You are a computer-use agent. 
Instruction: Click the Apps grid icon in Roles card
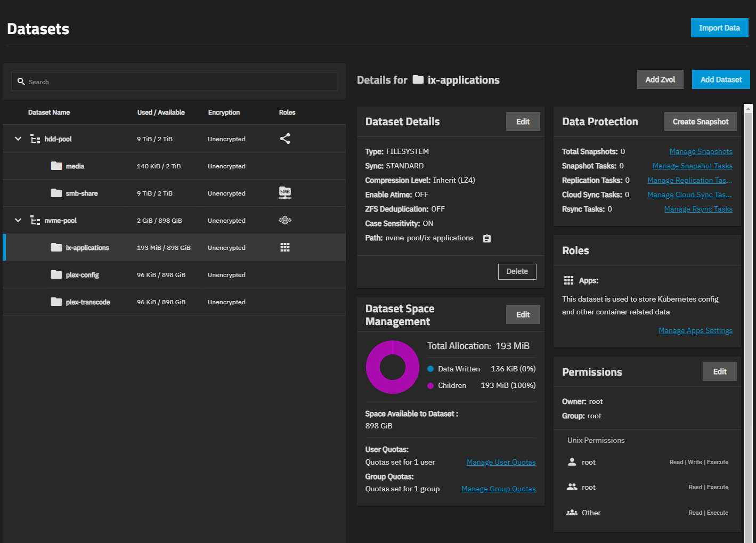568,280
